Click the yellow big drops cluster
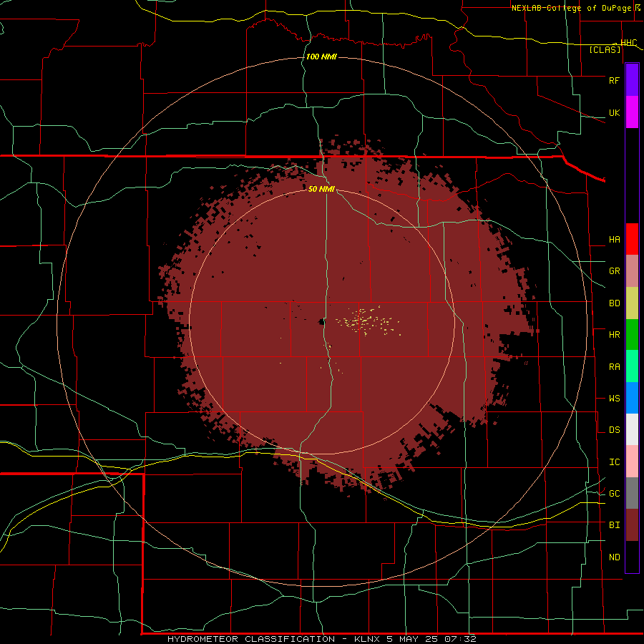Screen dimensions: 644x644 click(x=367, y=321)
